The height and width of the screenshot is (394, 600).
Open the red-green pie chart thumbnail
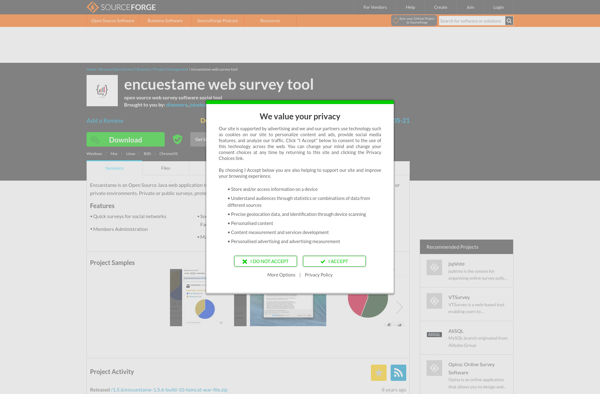(368, 305)
